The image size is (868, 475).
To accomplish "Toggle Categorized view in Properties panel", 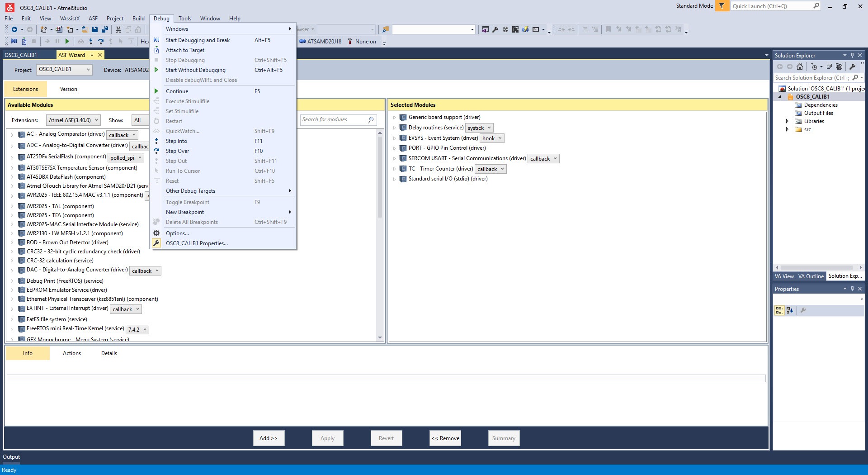I will pyautogui.click(x=779, y=310).
